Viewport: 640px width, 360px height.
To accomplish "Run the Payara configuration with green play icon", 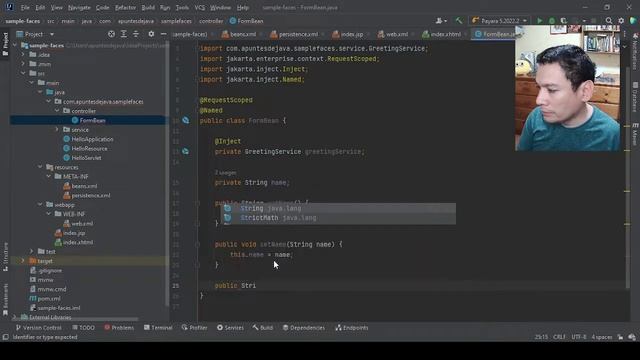I will coord(540,20).
